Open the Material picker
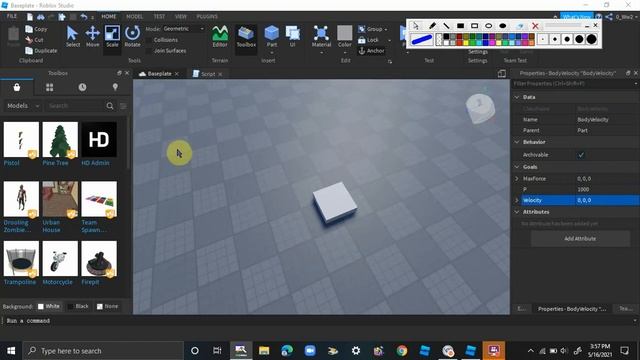Viewport: 640px width, 360px height. pyautogui.click(x=321, y=37)
